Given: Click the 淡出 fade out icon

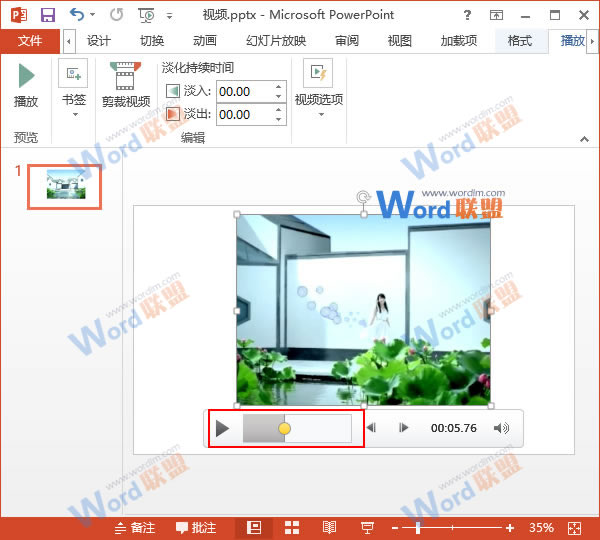Looking at the screenshot, I should coord(173,114).
